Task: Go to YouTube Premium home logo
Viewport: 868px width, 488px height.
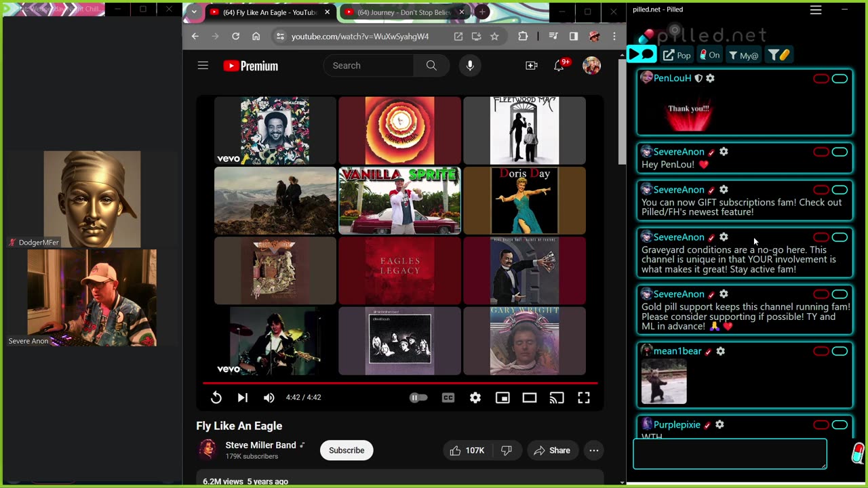Action: pyautogui.click(x=250, y=66)
